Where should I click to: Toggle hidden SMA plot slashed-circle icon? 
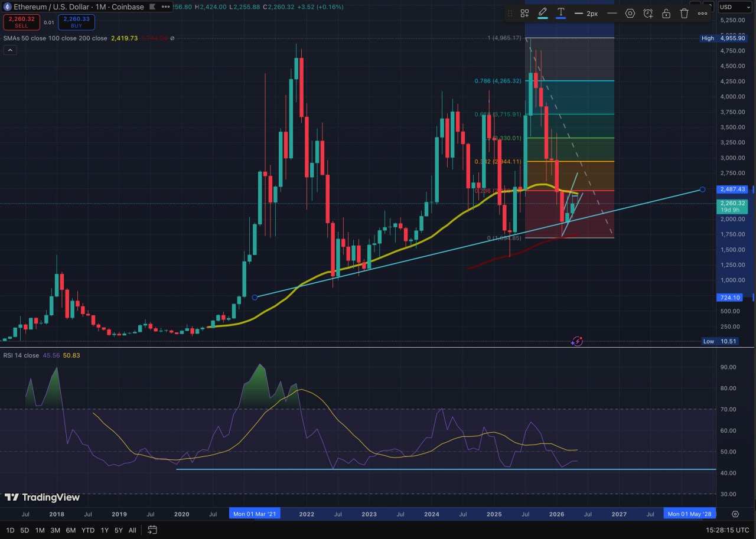(x=172, y=38)
